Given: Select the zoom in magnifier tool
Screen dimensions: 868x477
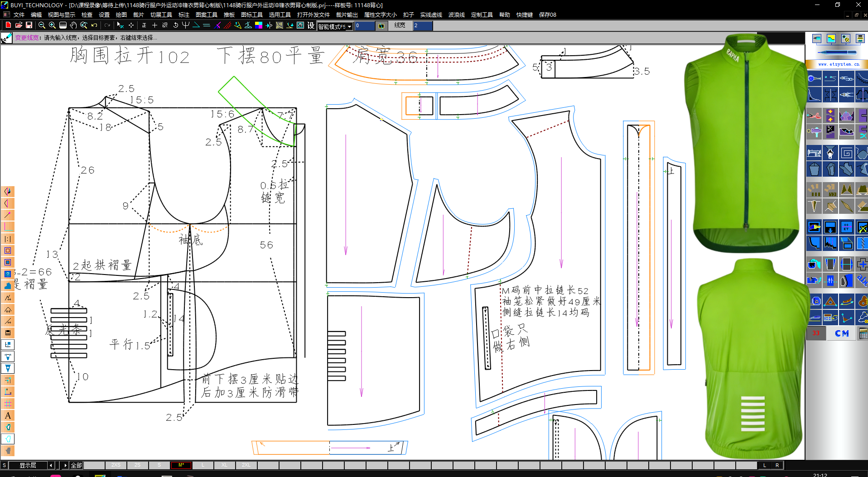Looking at the screenshot, I should pos(52,25).
